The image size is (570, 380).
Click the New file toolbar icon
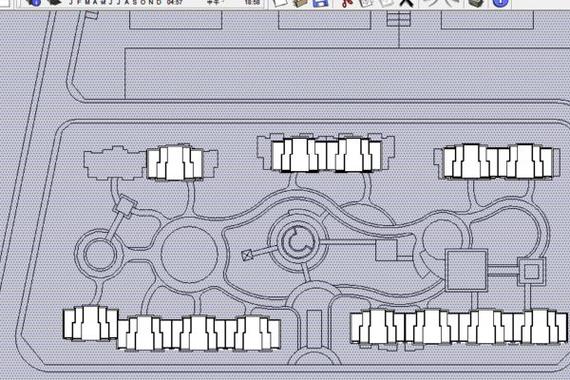click(x=280, y=3)
